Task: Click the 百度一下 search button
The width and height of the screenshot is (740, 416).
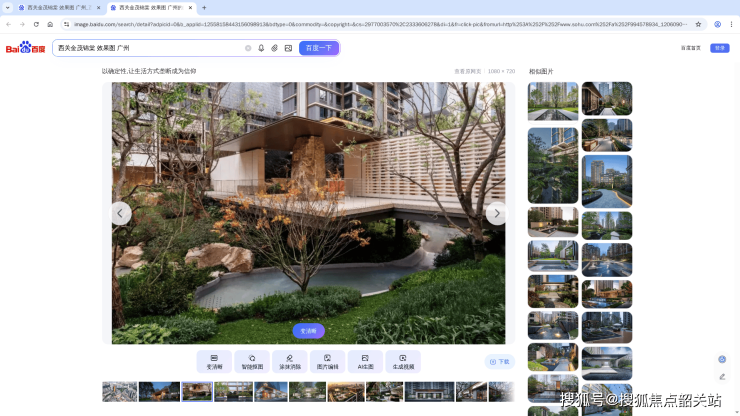Action: click(319, 48)
